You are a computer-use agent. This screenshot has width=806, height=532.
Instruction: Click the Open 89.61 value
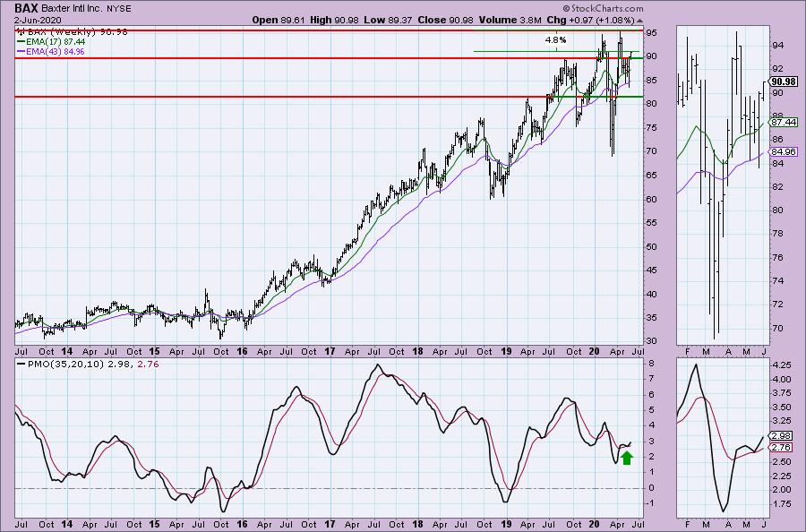pos(279,20)
